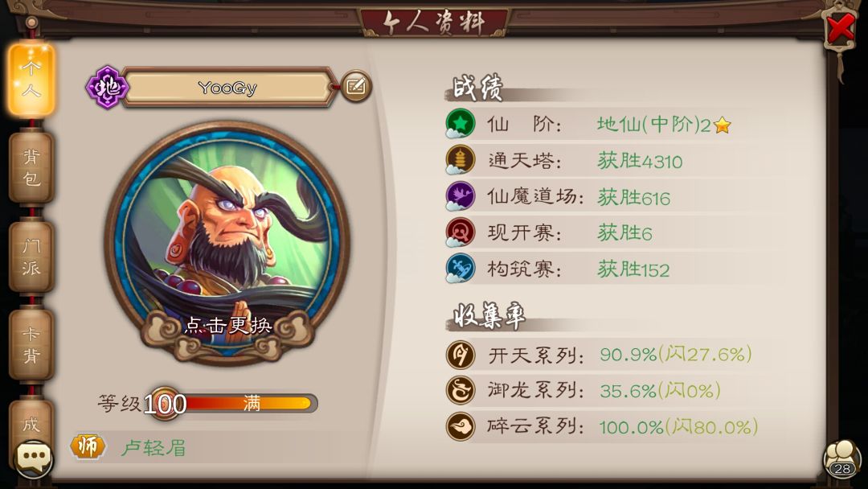This screenshot has width=868, height=489.
Task: Switch to the 背包 tab
Action: coord(31,167)
